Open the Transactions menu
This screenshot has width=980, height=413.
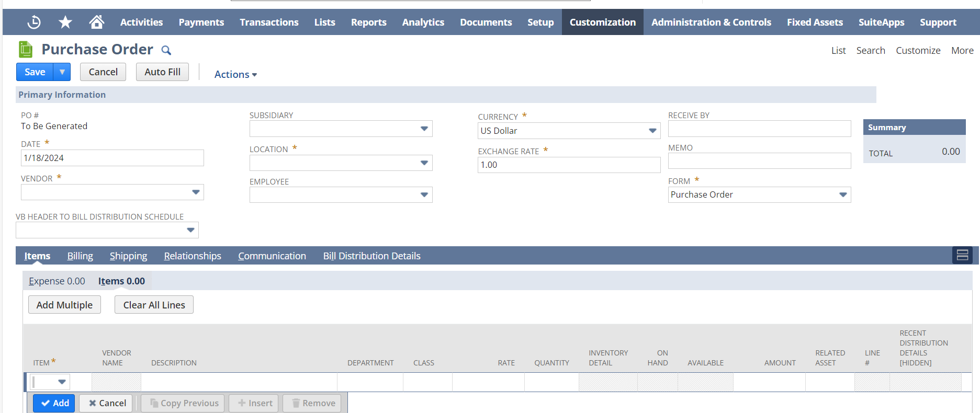(269, 22)
